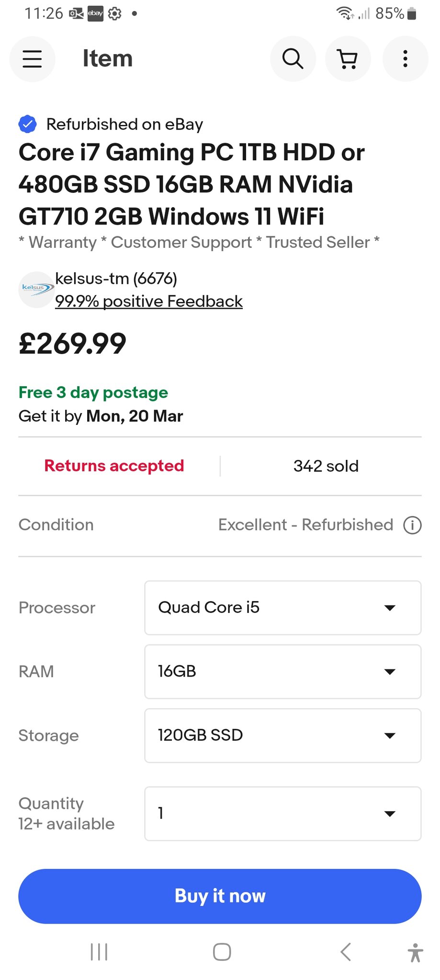Expand the Processor dropdown showing Quad Core i5
Viewport: 440px width, 980px height.
pos(283,608)
